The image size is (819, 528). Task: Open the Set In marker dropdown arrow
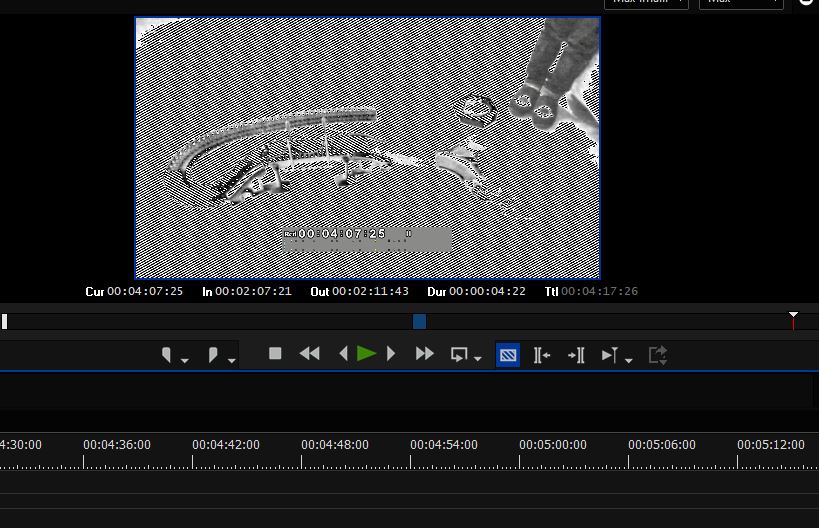pyautogui.click(x=185, y=360)
